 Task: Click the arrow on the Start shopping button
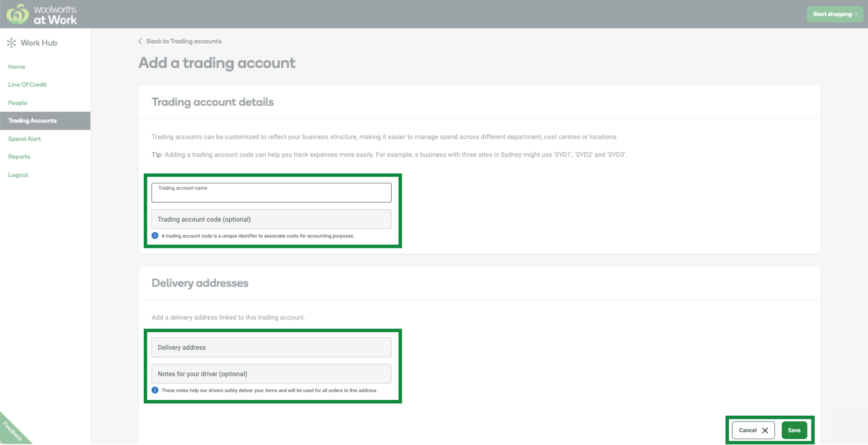(x=857, y=14)
